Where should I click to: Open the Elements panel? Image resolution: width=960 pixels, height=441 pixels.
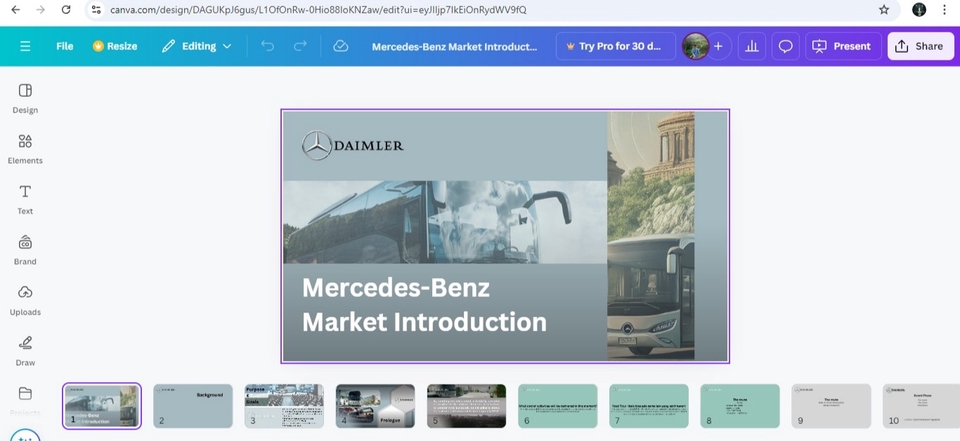coord(25,149)
